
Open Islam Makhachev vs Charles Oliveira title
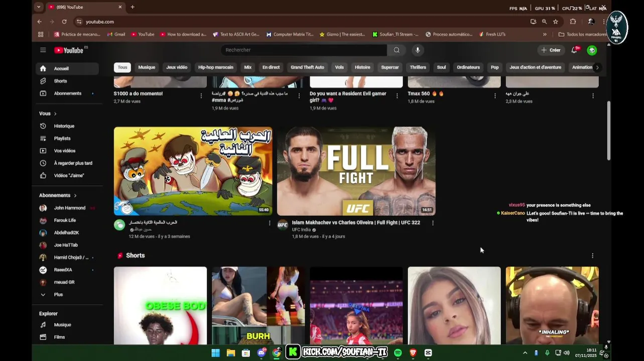[356, 223]
